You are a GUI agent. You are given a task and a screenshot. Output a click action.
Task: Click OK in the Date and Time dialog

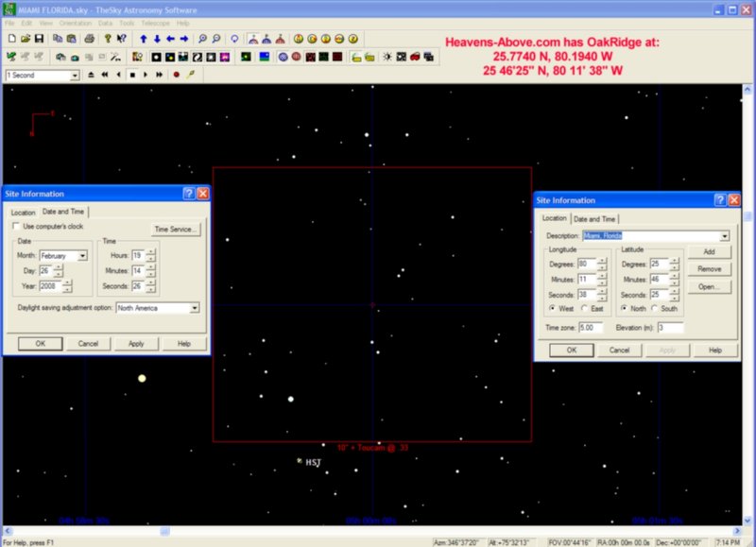point(40,344)
